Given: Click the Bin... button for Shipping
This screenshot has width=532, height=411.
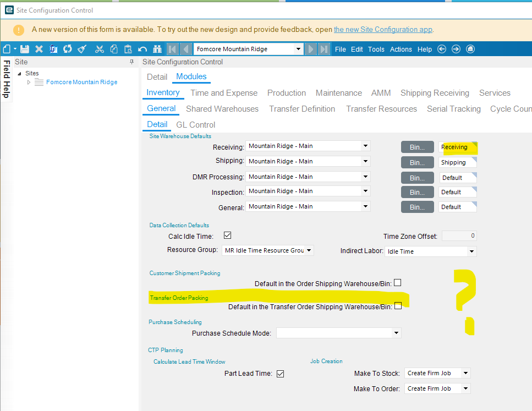Looking at the screenshot, I should click(418, 162).
